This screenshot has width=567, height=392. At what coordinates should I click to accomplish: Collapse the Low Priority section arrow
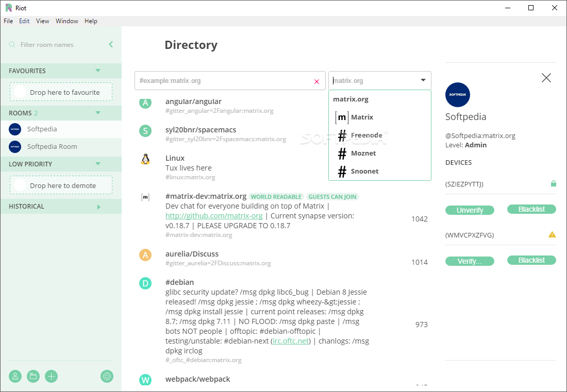98,164
